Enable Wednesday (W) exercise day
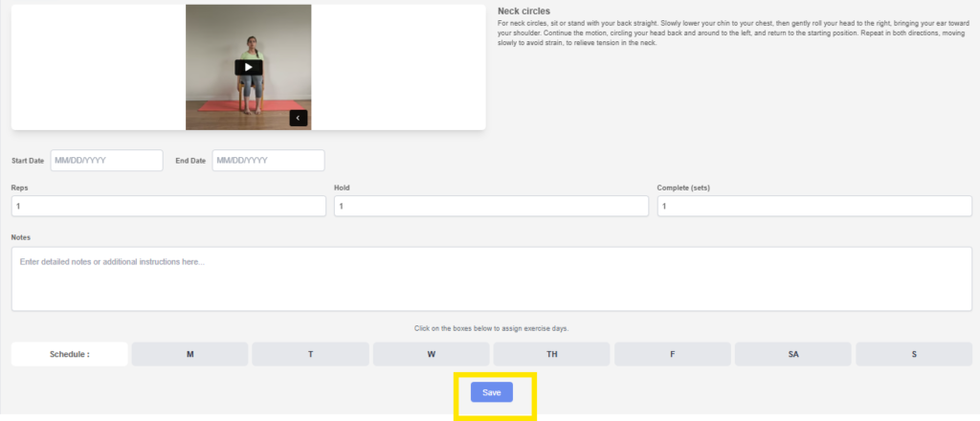980x421 pixels. pos(431,354)
